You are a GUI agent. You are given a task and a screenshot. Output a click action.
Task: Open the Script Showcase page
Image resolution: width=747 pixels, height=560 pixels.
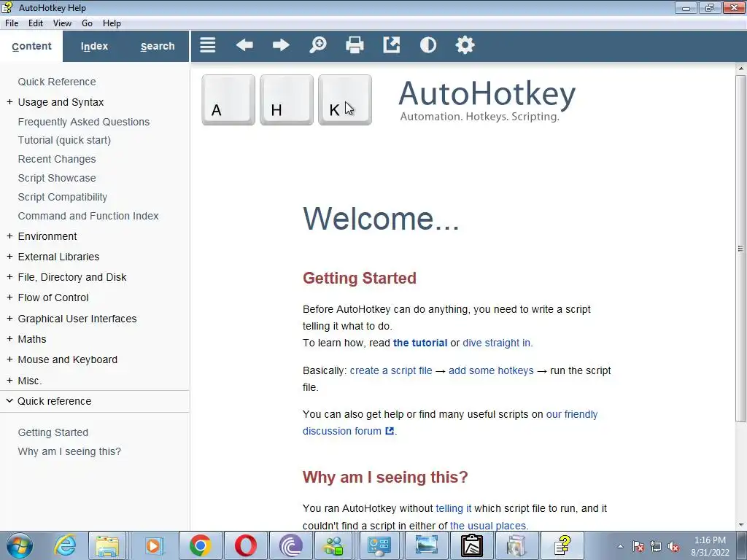pos(57,178)
